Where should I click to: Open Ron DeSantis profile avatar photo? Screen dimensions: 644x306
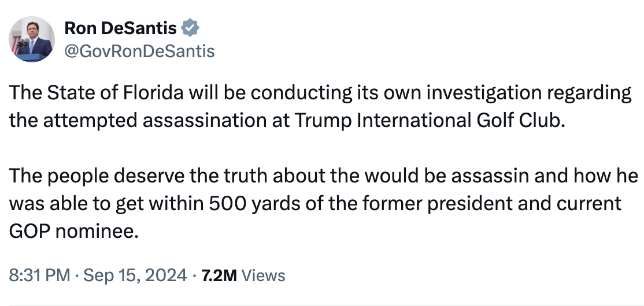click(32, 39)
